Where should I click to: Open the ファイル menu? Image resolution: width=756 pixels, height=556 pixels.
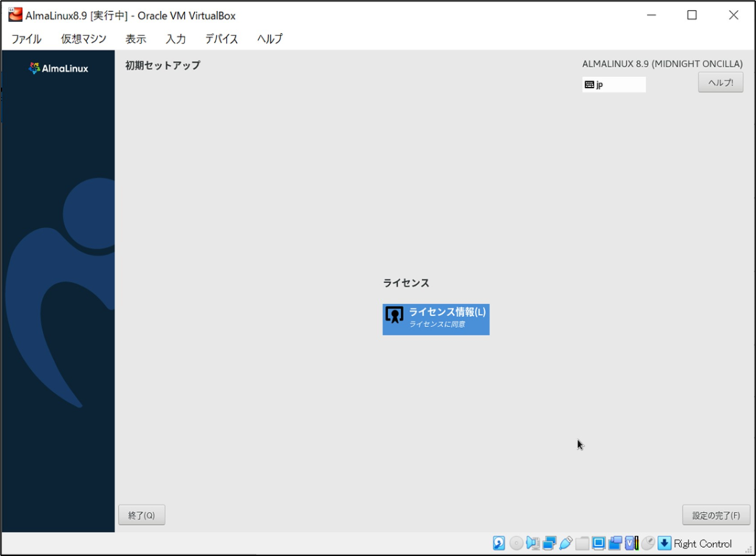(x=27, y=38)
